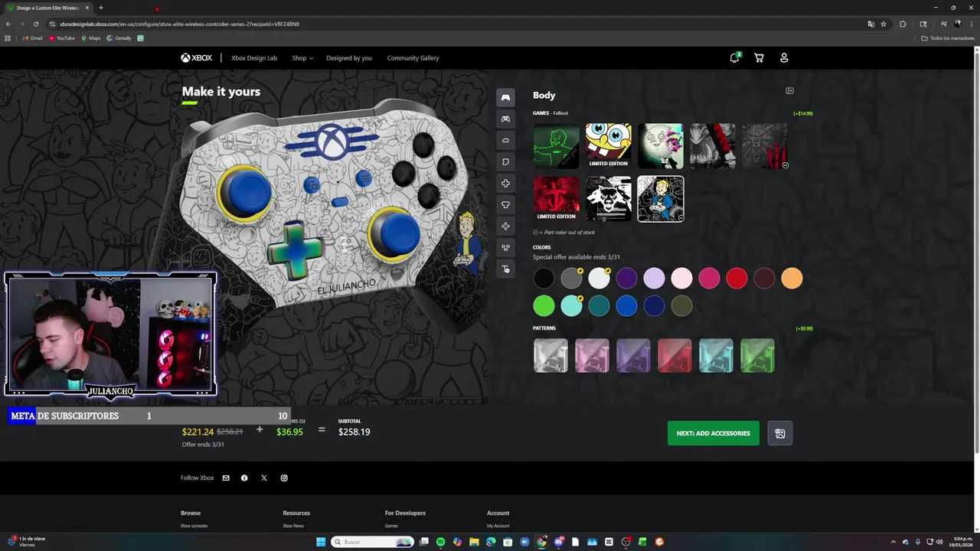This screenshot has height=551, width=980.
Task: Pick the white body color
Action: [599, 279]
